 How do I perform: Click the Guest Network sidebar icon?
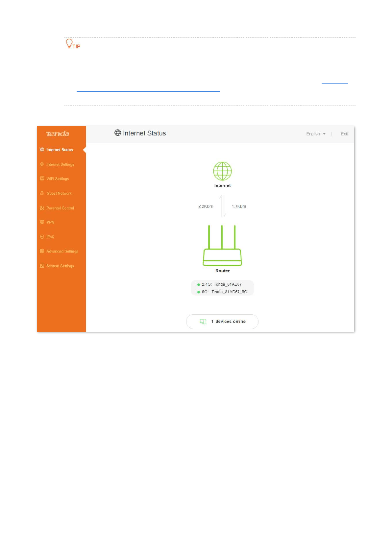[x=42, y=193]
